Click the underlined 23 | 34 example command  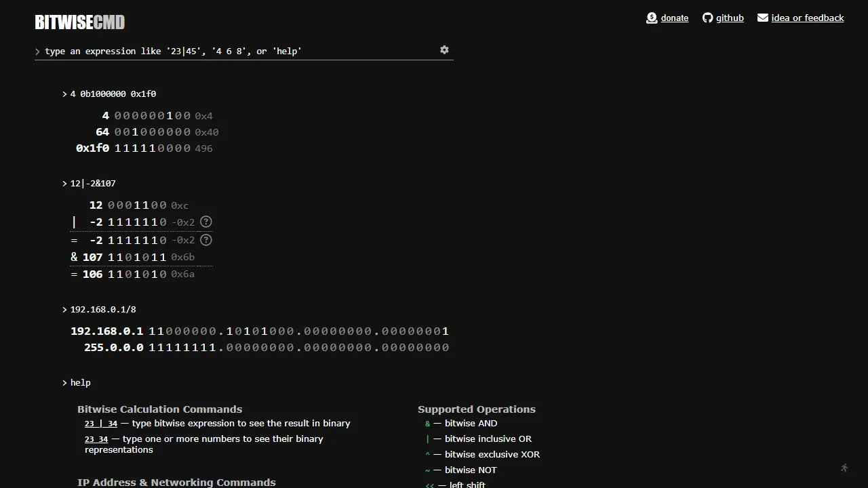100,423
